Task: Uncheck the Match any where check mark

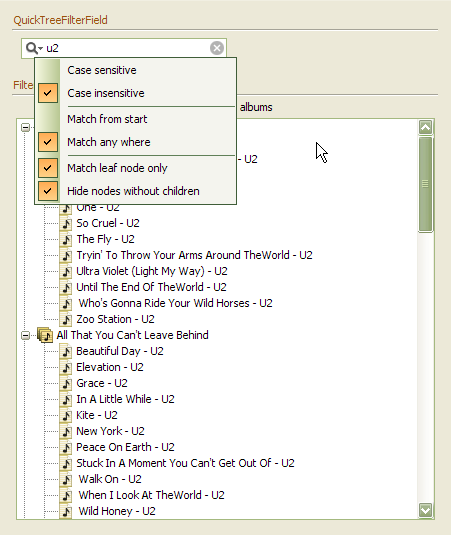Action: coord(48,142)
